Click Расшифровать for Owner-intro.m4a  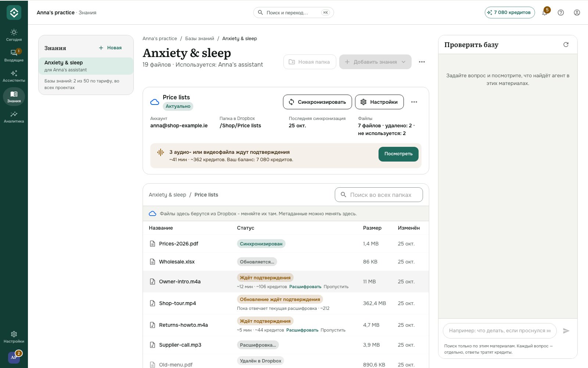pos(305,287)
